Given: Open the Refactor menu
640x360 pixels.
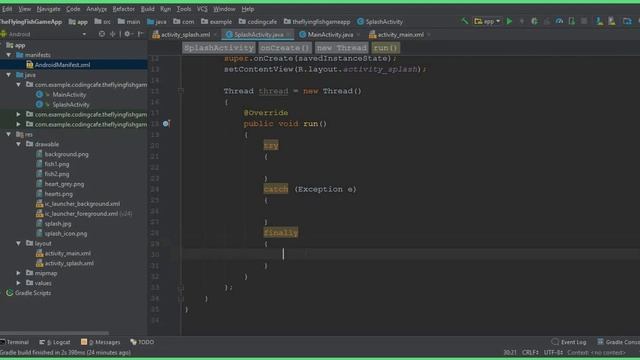Looking at the screenshot, I should [123, 9].
